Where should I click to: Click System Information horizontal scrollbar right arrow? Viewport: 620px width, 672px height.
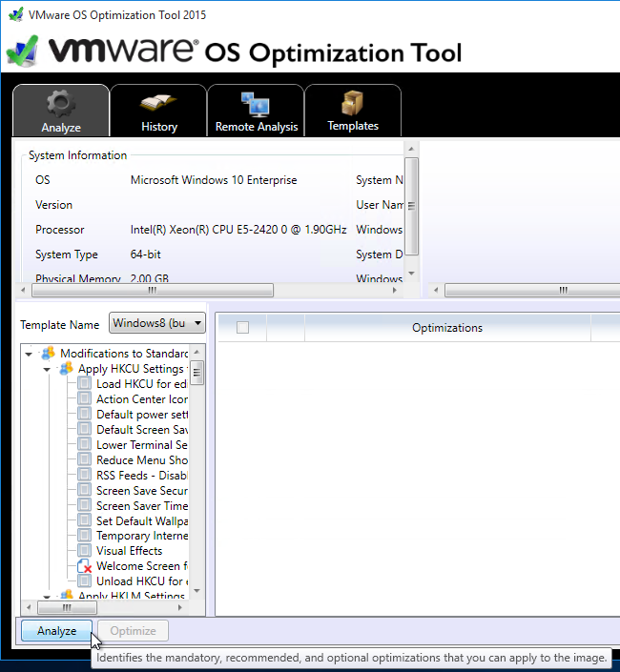(x=394, y=290)
